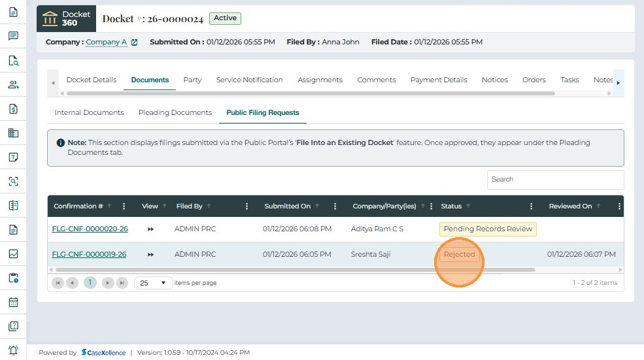The height and width of the screenshot is (360, 644).
Task: Open the help question-mark sidebar icon
Action: (13, 326)
